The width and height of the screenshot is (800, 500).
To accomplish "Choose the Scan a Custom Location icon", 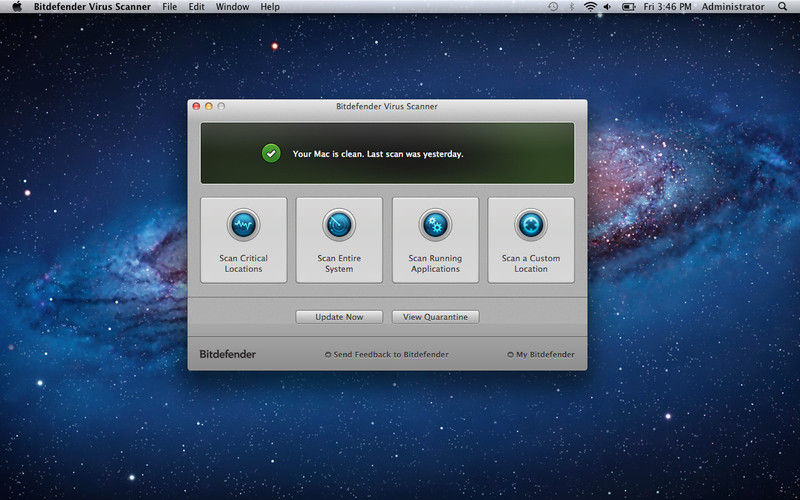I will [531, 223].
